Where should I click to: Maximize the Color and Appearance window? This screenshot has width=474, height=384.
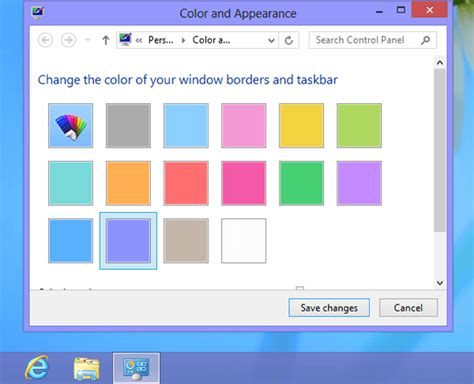(401, 10)
